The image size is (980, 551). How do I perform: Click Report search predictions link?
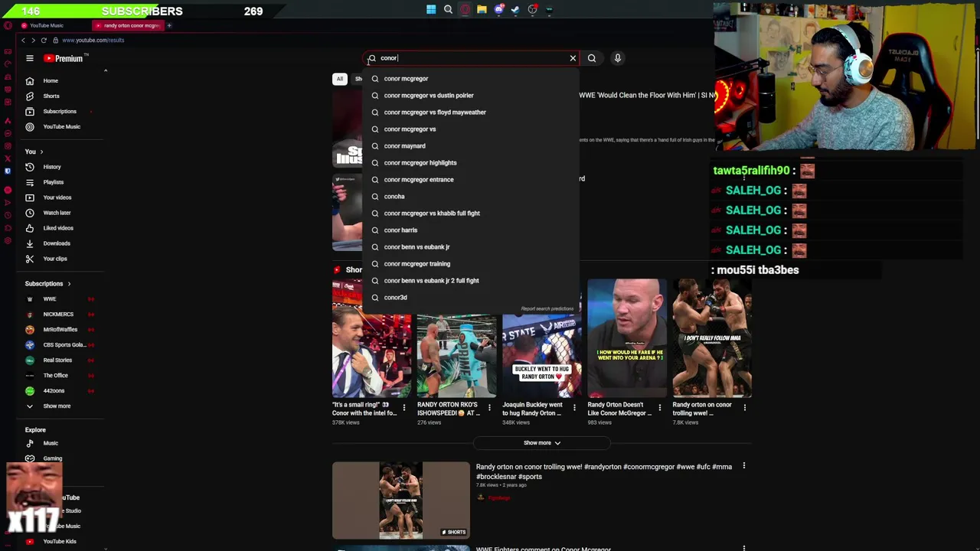tap(547, 309)
